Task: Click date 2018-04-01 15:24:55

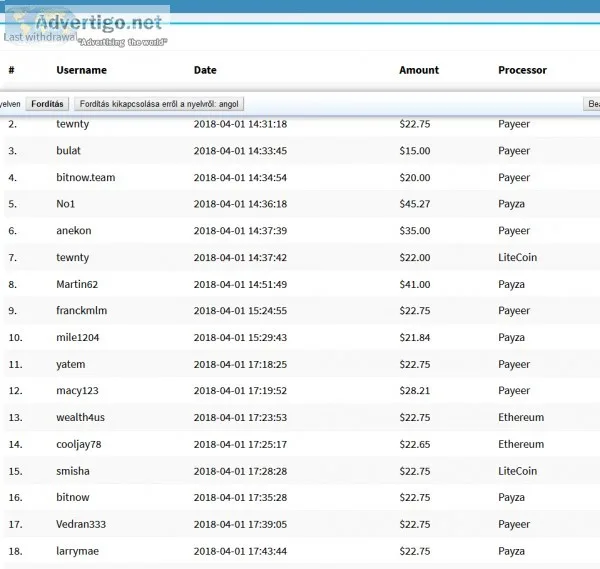Action: pos(240,311)
